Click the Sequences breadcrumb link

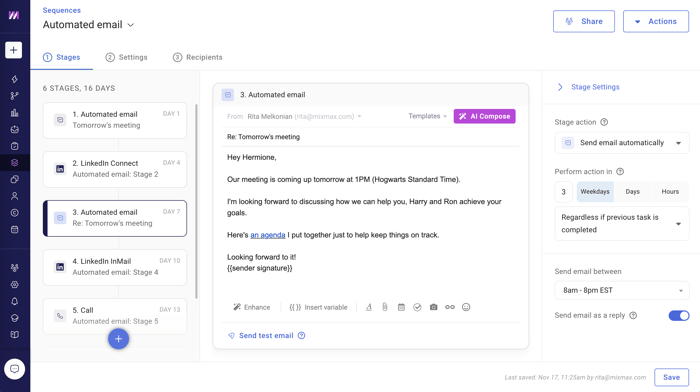62,10
